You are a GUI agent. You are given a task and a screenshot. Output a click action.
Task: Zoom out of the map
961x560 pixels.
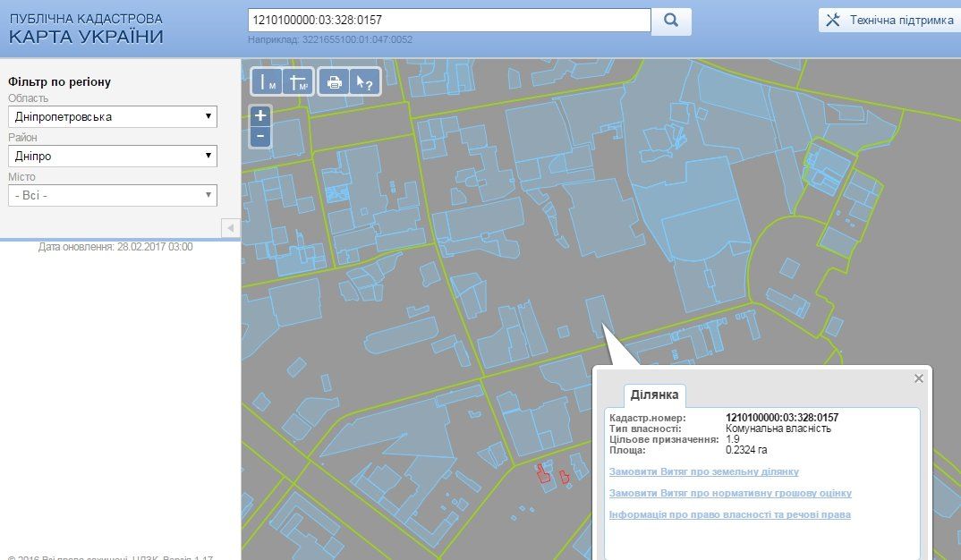(x=260, y=136)
